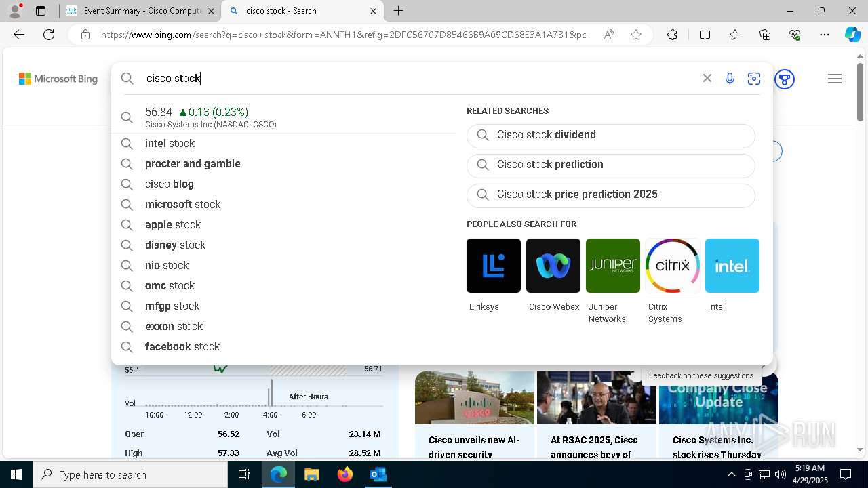Choose the procter and gamble suggestion

click(283, 164)
